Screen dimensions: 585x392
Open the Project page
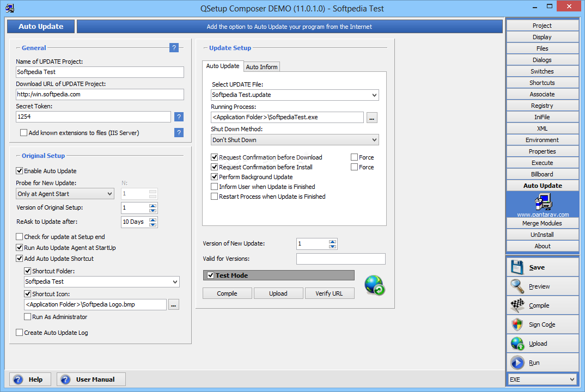[x=543, y=26]
